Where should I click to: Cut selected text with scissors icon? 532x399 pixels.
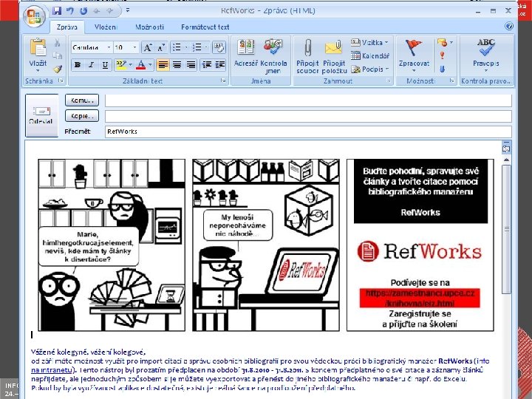click(x=58, y=43)
